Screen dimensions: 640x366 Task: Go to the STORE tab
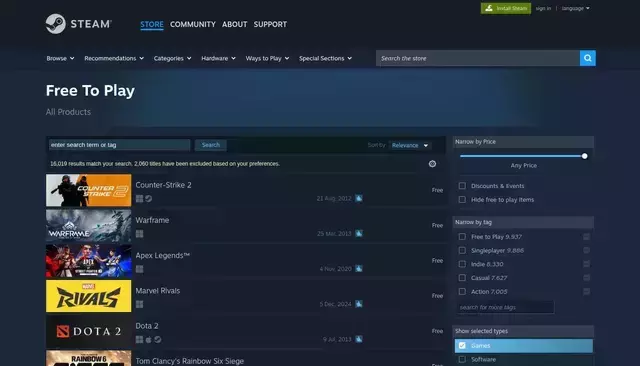click(152, 24)
